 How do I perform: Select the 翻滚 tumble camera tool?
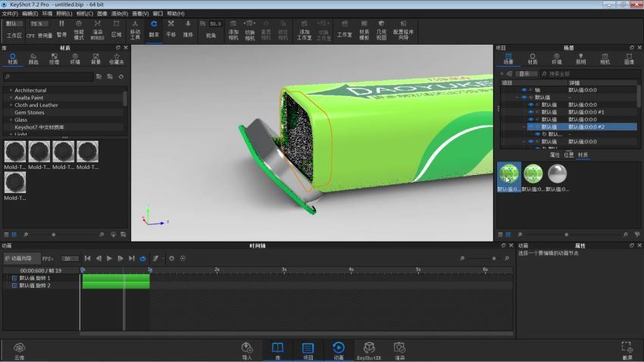pyautogui.click(x=154, y=29)
